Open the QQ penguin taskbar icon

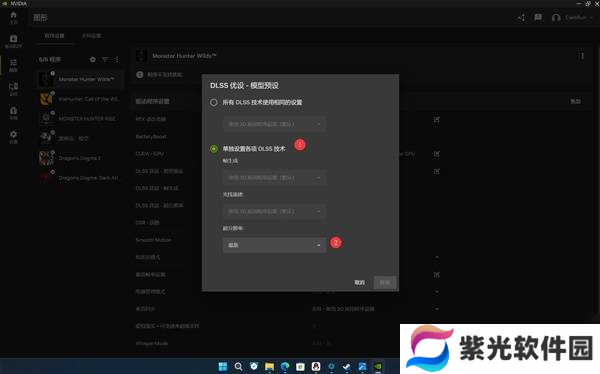(316, 366)
